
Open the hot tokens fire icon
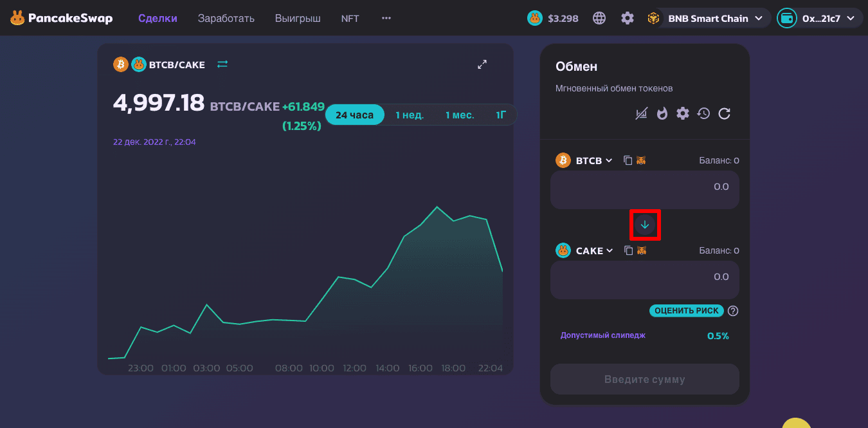point(662,114)
